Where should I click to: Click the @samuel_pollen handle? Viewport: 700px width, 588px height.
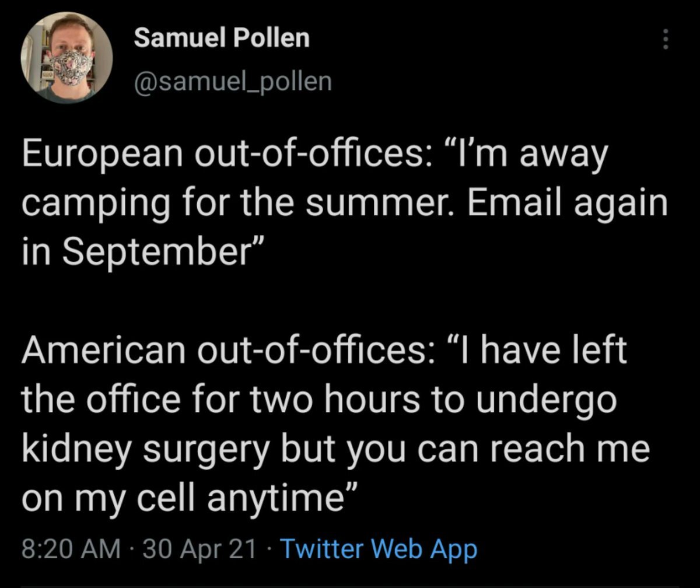coord(232,81)
